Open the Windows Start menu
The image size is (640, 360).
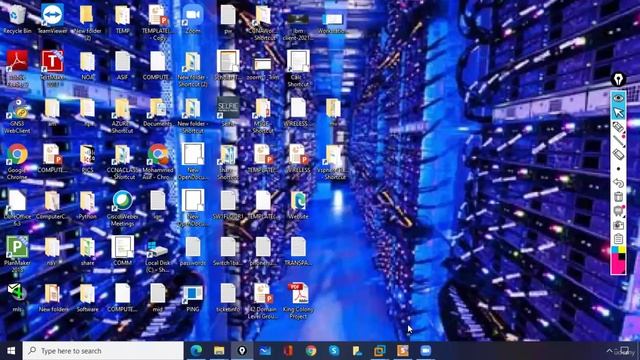pos(11,351)
